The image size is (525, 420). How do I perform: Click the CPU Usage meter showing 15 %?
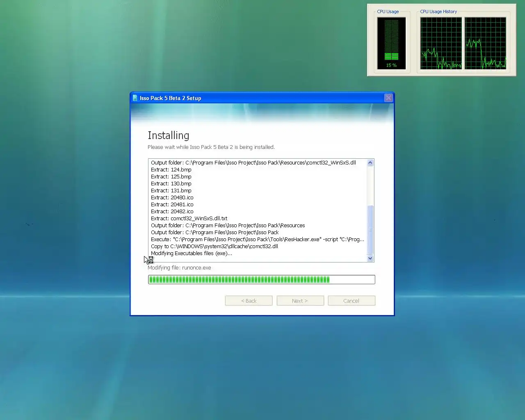pos(391,43)
